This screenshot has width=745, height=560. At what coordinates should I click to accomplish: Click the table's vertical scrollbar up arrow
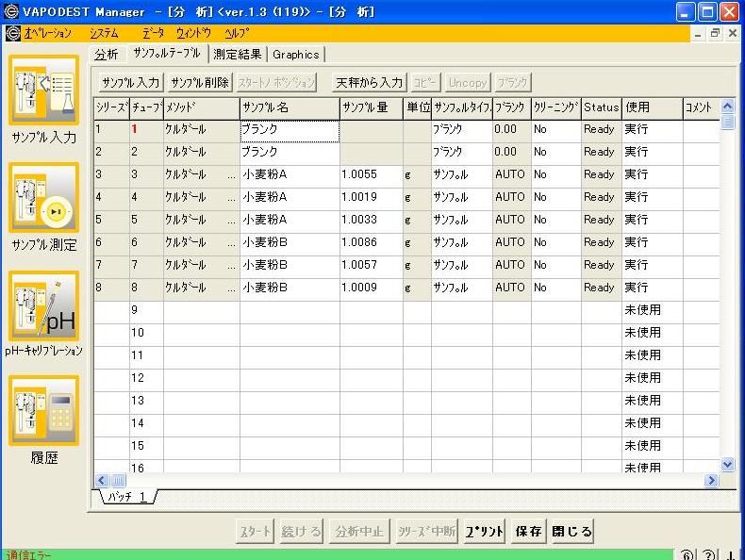[727, 106]
